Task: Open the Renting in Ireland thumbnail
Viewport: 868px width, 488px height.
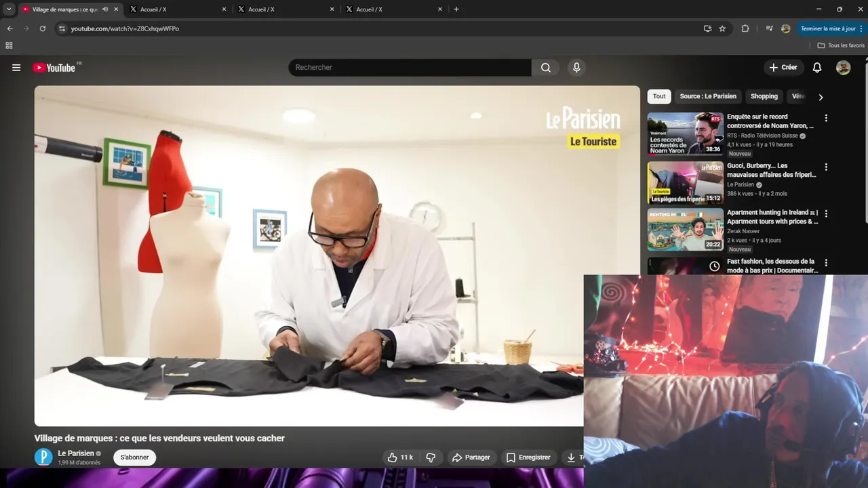Action: point(685,230)
